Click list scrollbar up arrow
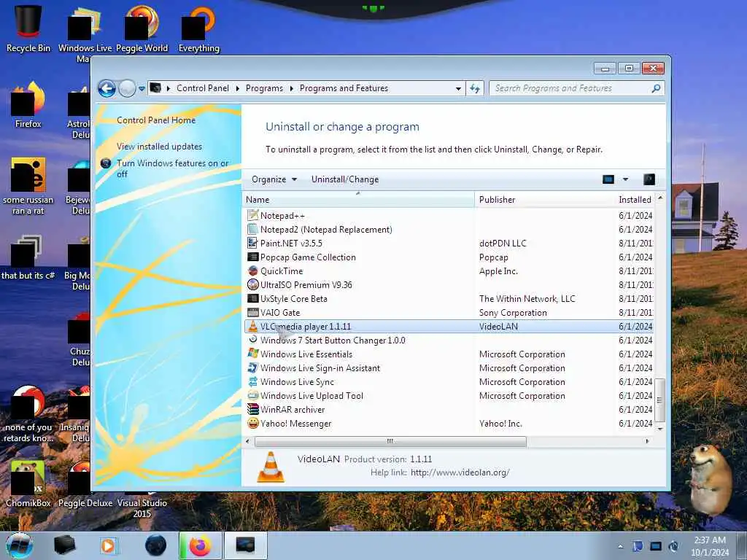 click(x=659, y=198)
